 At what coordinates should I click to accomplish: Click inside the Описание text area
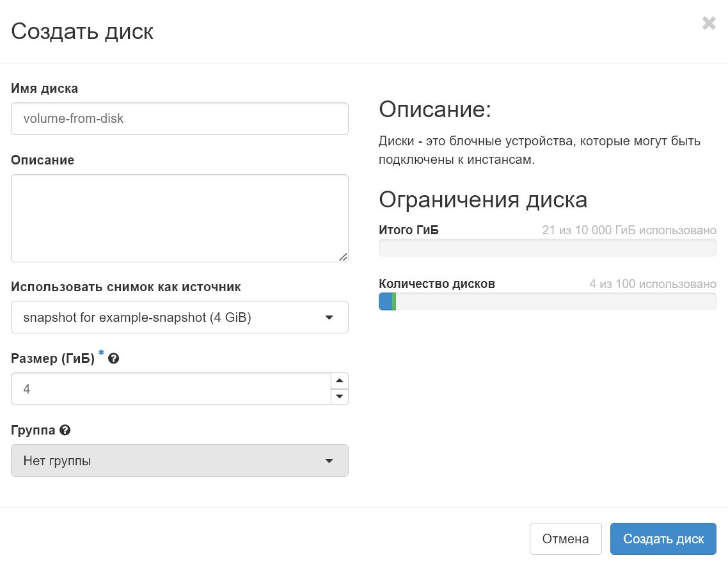coord(179,218)
